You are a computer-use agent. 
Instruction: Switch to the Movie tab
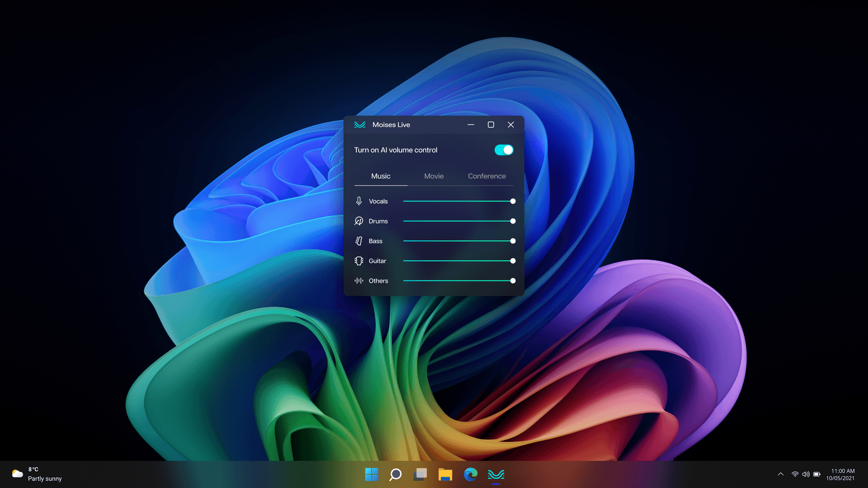433,176
